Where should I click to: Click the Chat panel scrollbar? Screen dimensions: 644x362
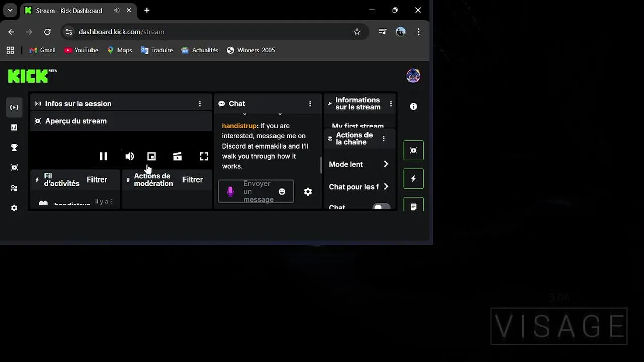[320, 165]
